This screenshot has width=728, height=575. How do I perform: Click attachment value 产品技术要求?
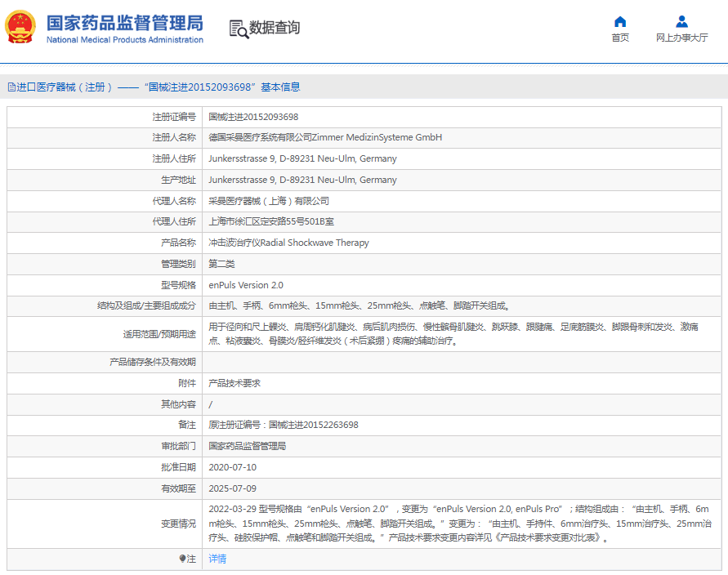(x=234, y=383)
